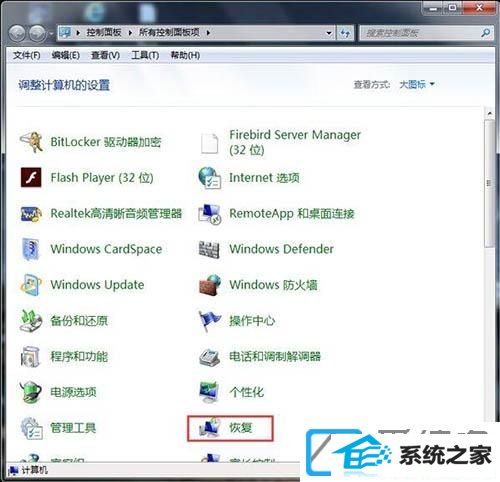
Task: Click the refresh button beside the address bar
Action: (345, 33)
